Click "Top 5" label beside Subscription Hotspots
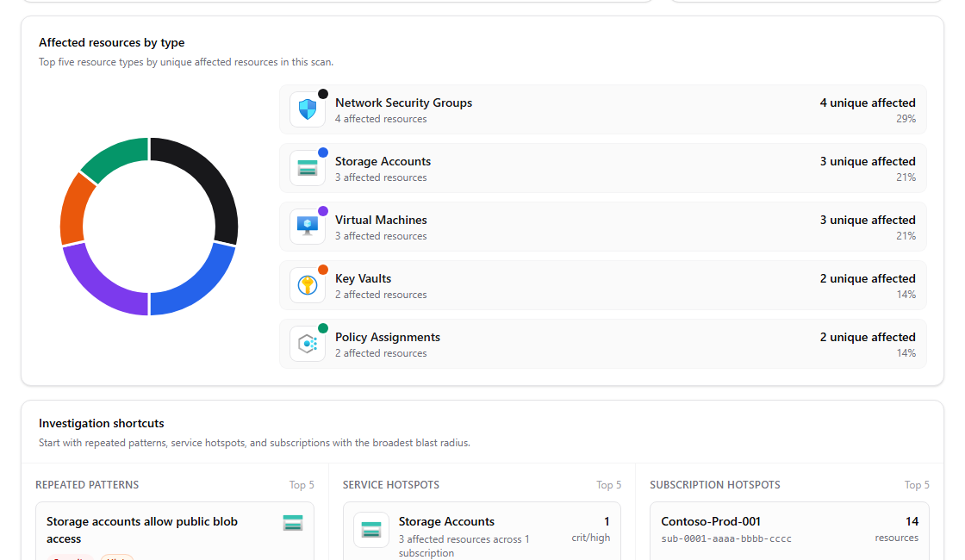Image resolution: width=965 pixels, height=560 pixels. pos(917,485)
